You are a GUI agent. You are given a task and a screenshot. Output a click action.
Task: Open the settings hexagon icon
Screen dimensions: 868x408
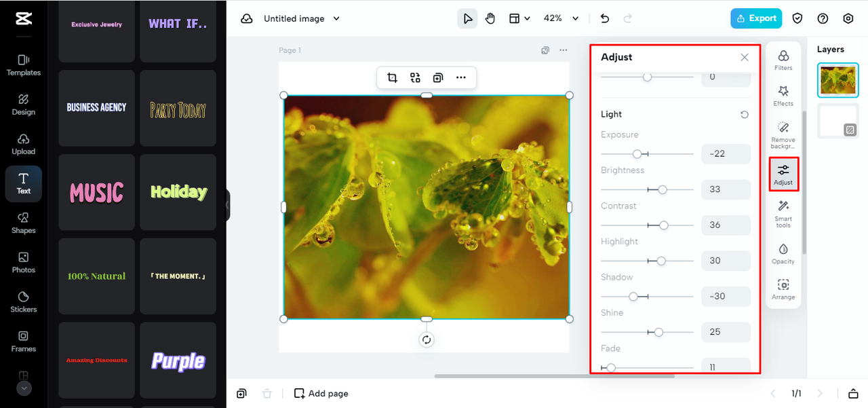coord(848,19)
